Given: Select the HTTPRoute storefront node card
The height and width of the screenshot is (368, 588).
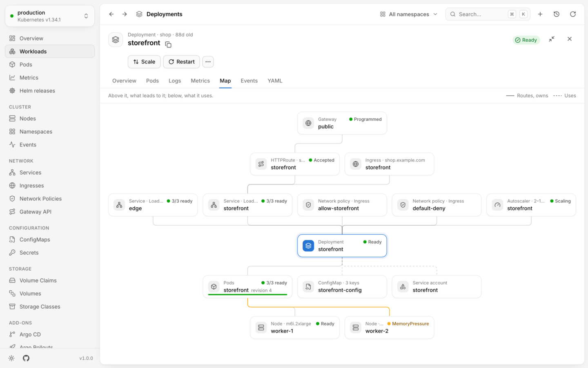Looking at the screenshot, I should (295, 164).
